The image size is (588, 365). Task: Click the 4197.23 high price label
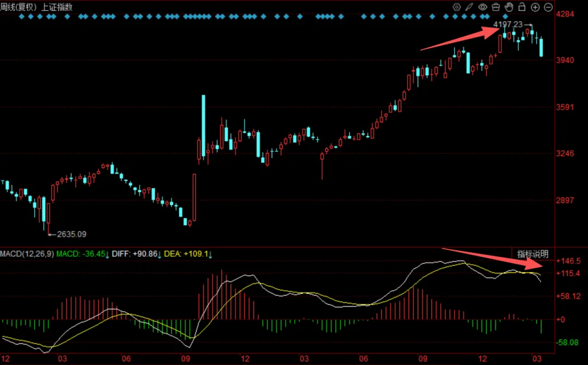(x=508, y=24)
